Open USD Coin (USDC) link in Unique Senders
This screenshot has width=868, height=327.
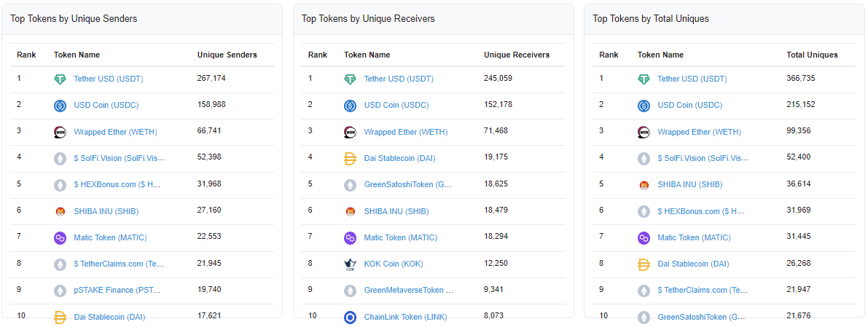coord(106,106)
